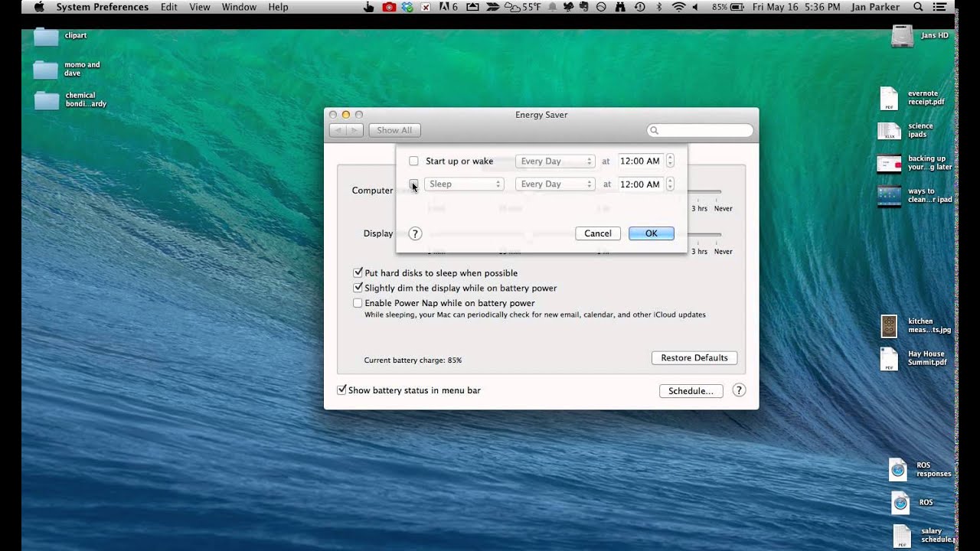
Task: Select backing up your...g later file
Action: pos(889,163)
